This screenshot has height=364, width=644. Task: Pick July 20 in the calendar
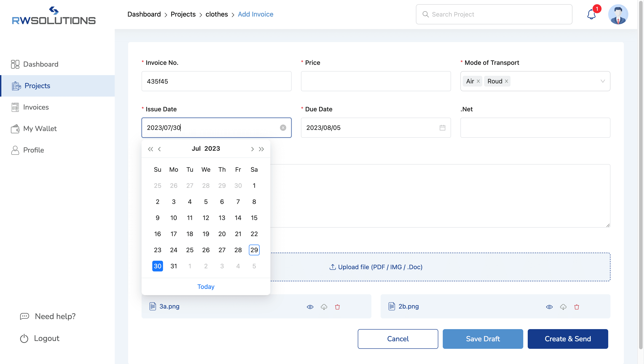coord(222,234)
